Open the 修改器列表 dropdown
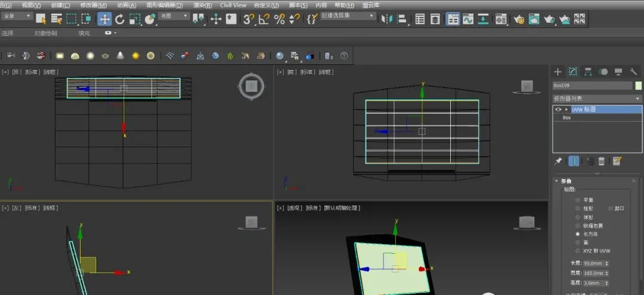Screen dimensions: 644x295 point(597,98)
